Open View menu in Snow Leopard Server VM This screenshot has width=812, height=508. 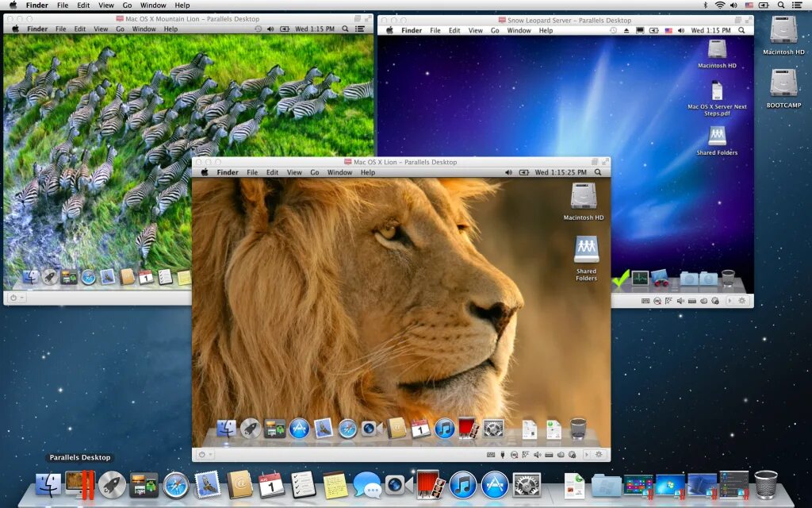click(476, 31)
